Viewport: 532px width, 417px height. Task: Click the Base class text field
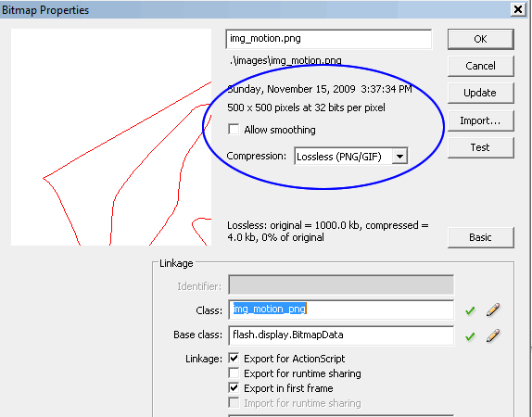[341, 335]
